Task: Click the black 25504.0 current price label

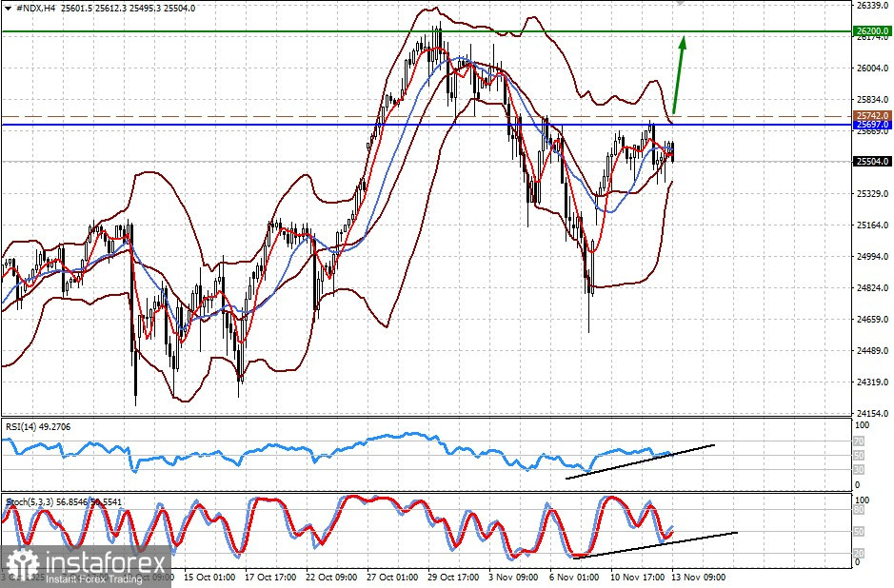Action: click(872, 162)
